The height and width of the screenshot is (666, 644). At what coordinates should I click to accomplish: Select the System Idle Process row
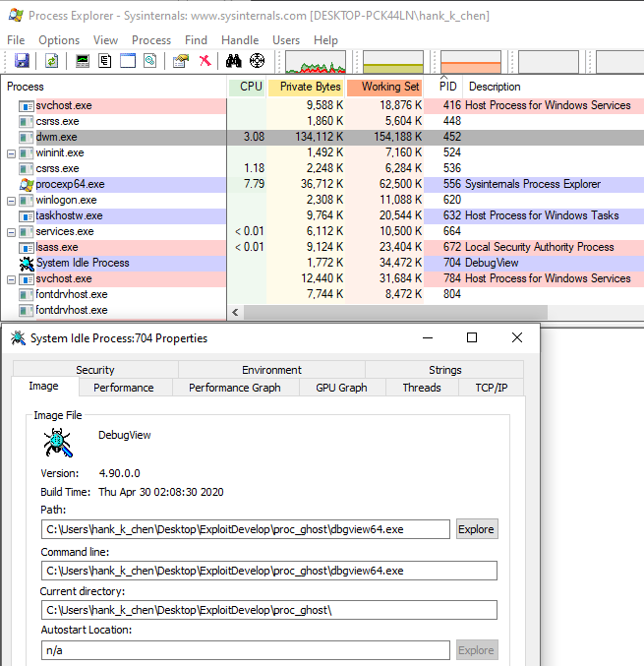[x=322, y=263]
